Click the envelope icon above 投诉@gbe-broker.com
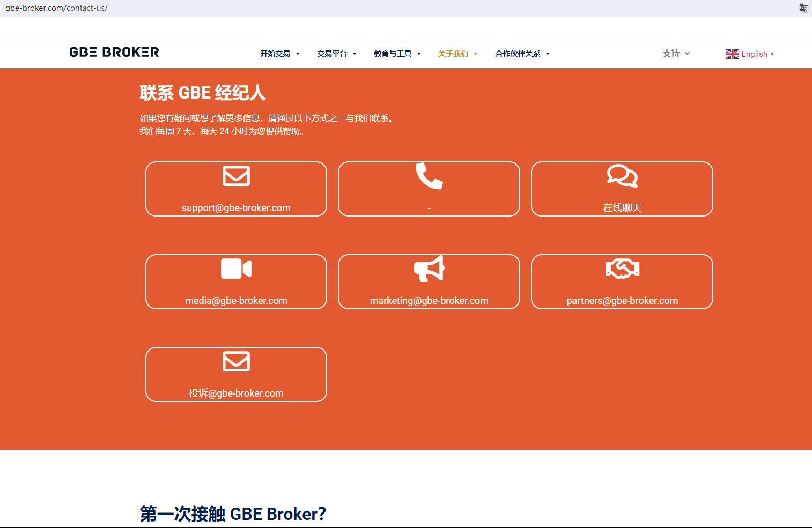The height and width of the screenshot is (528, 812). pos(236,361)
